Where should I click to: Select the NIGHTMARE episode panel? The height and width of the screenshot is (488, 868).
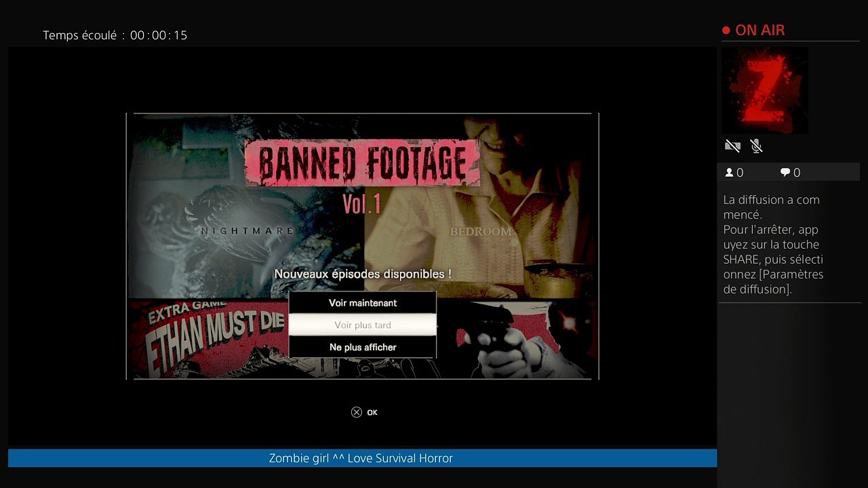(x=247, y=207)
